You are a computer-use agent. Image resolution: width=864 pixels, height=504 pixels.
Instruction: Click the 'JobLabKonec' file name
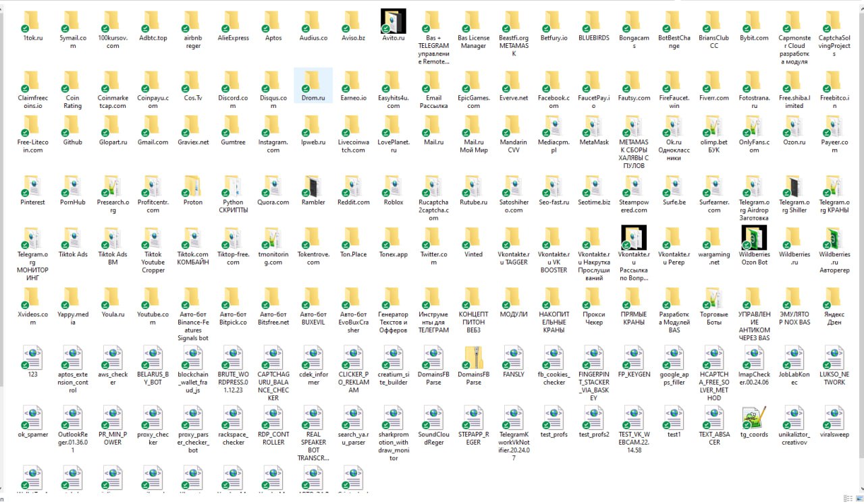coord(794,378)
